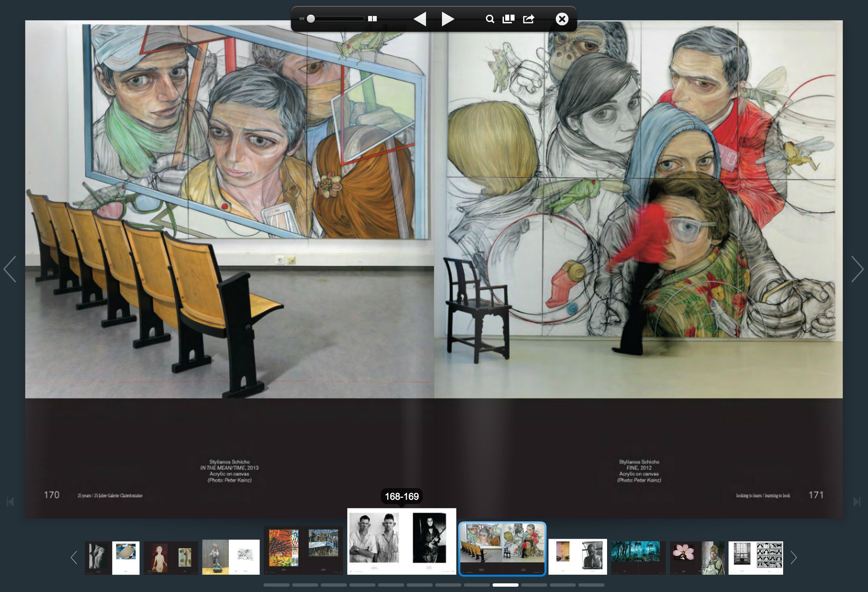
Task: Click the segment right after the active white segment
Action: [x=534, y=585]
